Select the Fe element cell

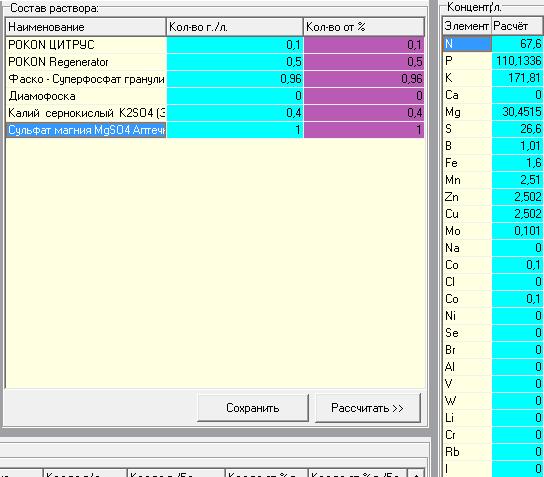(467, 163)
